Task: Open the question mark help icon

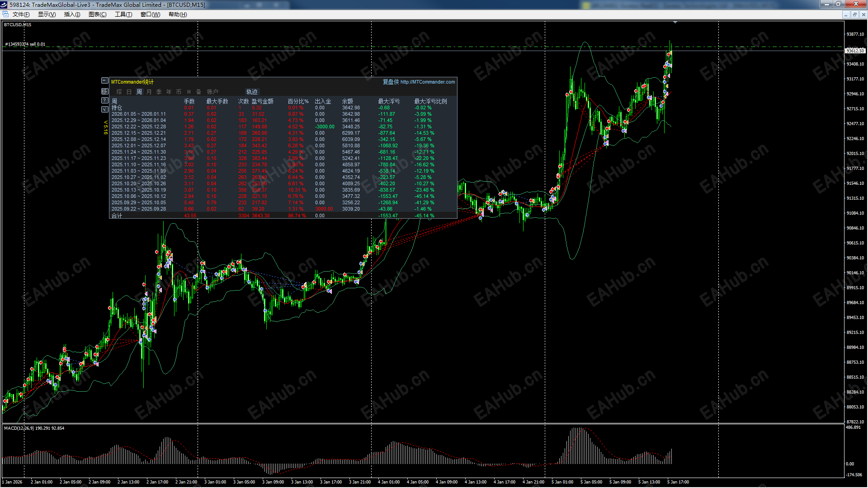Action: [104, 100]
